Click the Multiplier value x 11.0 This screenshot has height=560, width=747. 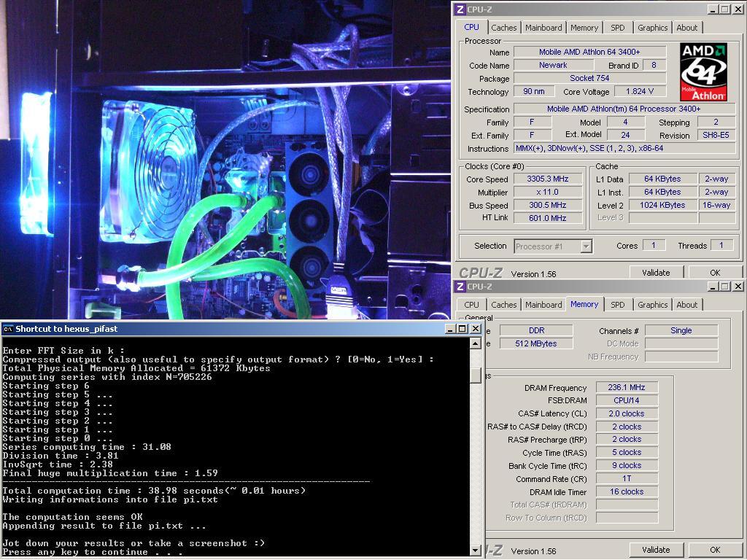point(548,192)
